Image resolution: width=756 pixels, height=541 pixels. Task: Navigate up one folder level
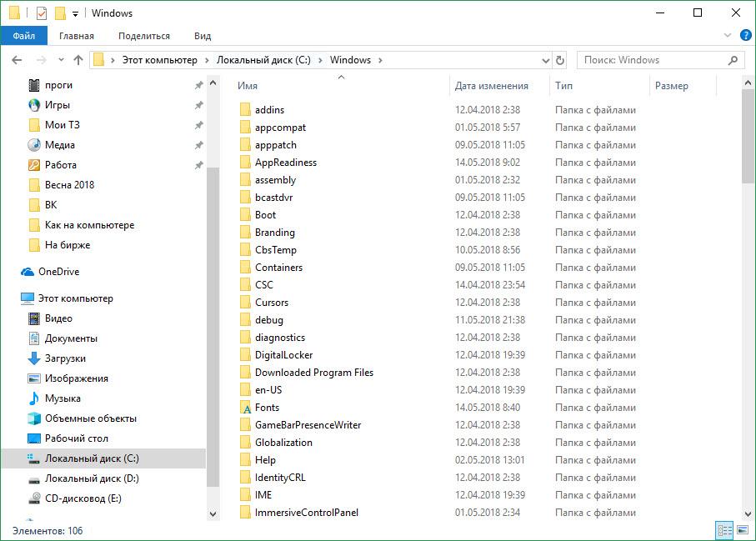[x=78, y=60]
